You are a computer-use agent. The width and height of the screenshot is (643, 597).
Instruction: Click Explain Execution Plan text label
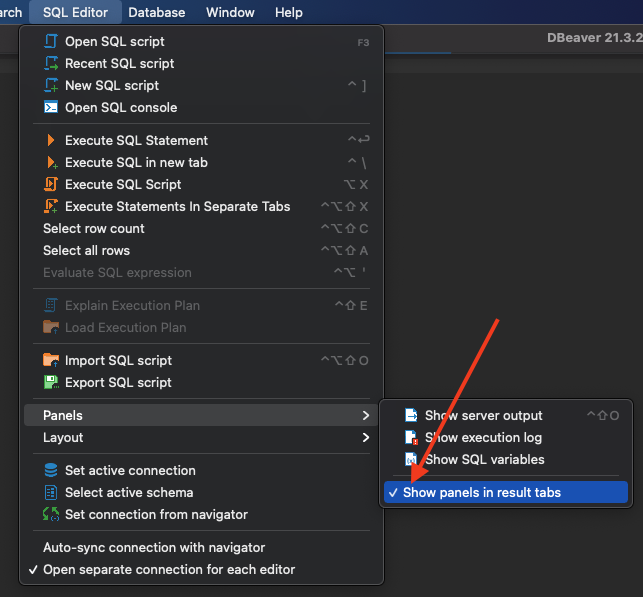pos(132,305)
